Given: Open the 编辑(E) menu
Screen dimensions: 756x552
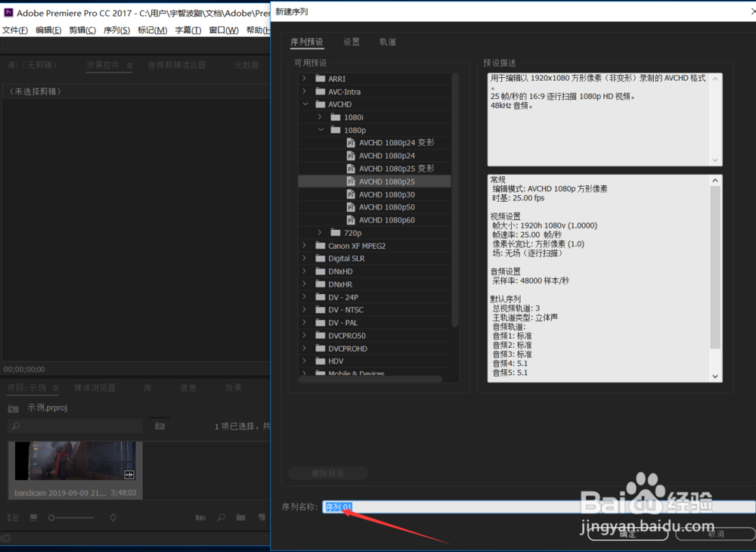Looking at the screenshot, I should [x=48, y=30].
